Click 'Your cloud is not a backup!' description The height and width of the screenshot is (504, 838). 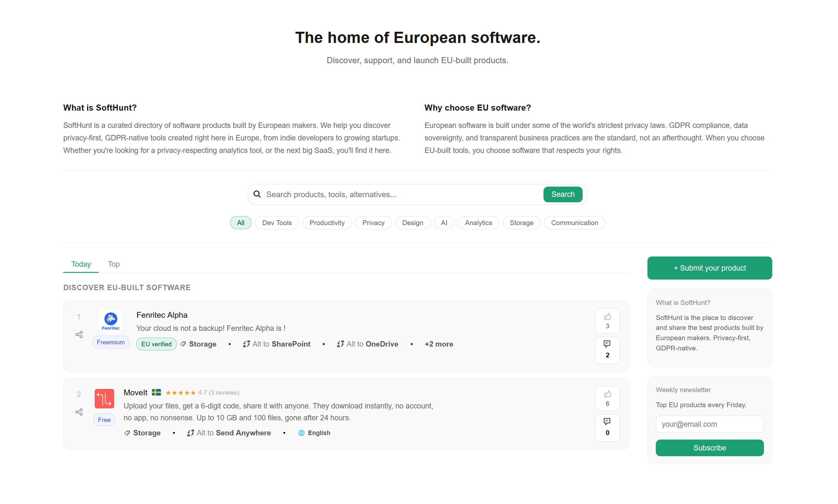pyautogui.click(x=211, y=328)
